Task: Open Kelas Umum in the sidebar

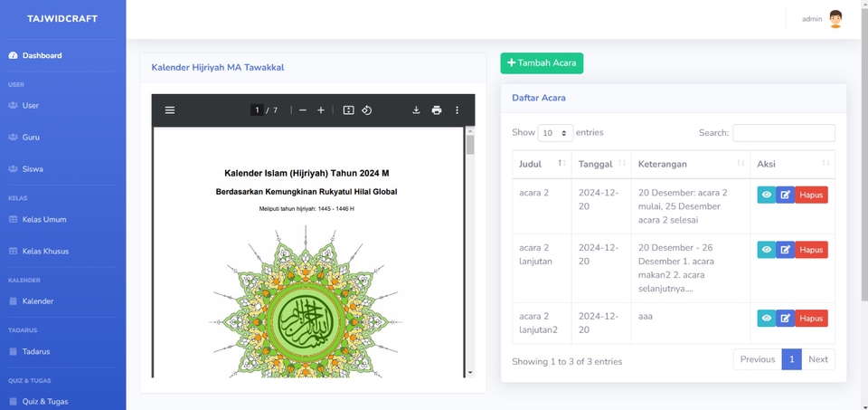Action: [x=43, y=219]
